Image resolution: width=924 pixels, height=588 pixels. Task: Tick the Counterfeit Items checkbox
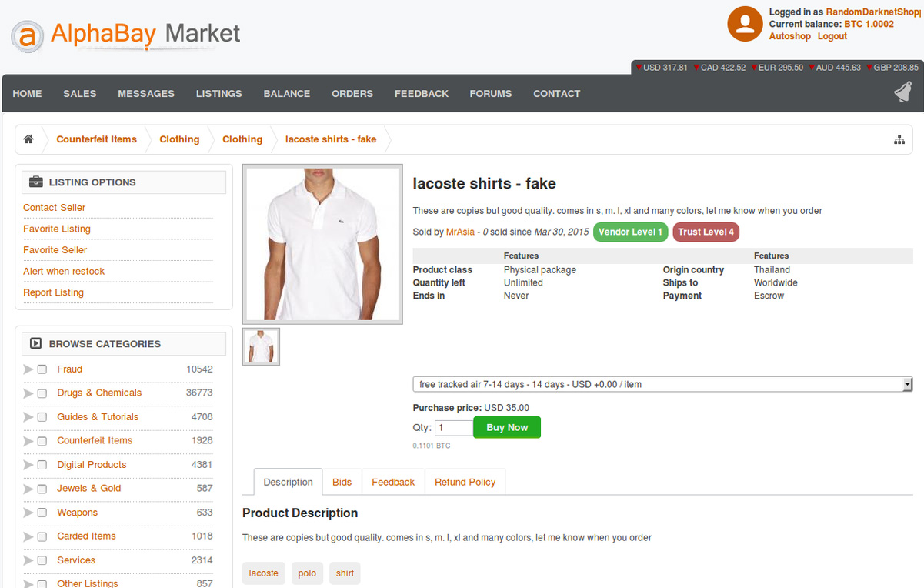[x=42, y=441]
